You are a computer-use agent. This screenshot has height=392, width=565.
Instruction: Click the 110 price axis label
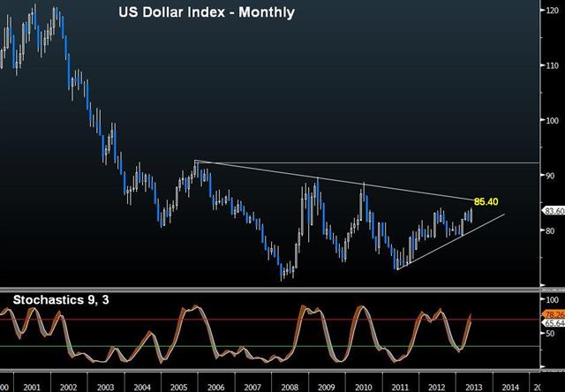[553, 65]
